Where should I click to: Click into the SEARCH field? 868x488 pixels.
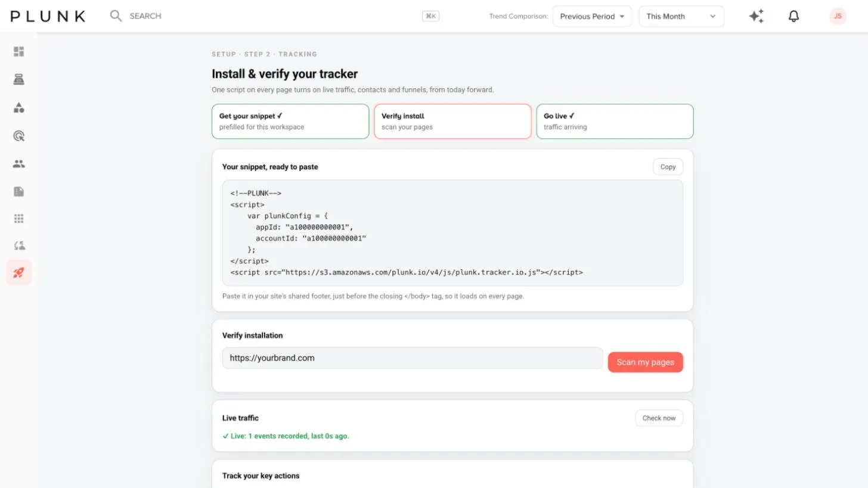point(145,16)
